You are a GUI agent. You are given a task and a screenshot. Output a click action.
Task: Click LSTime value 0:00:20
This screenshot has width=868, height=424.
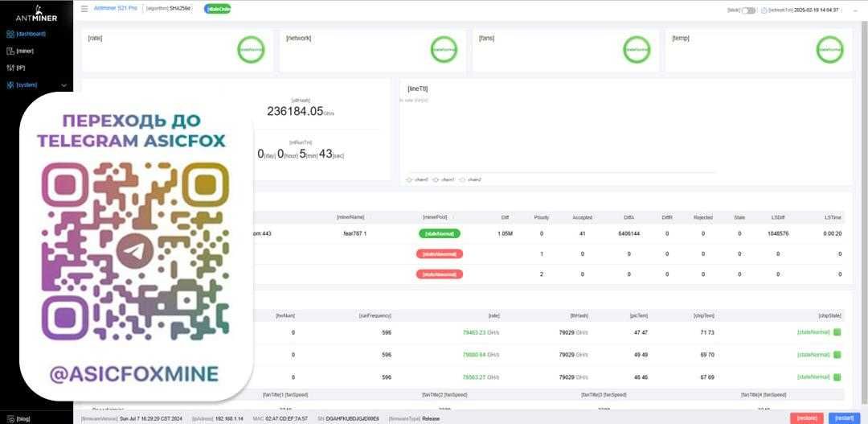pyautogui.click(x=833, y=234)
